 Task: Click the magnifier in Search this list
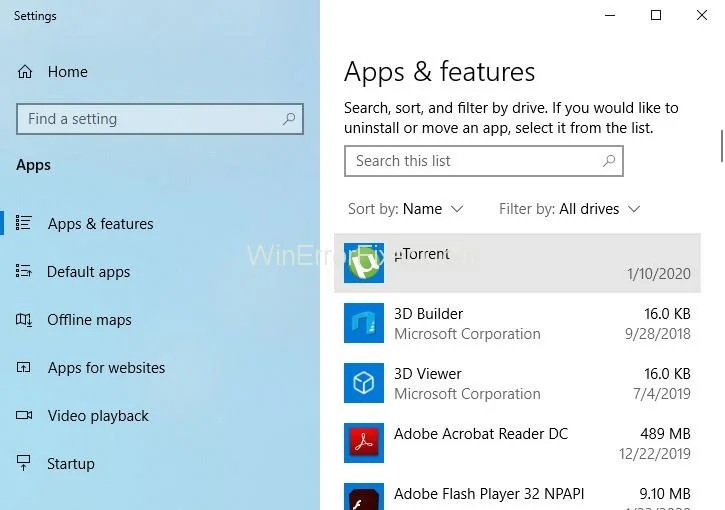[609, 161]
